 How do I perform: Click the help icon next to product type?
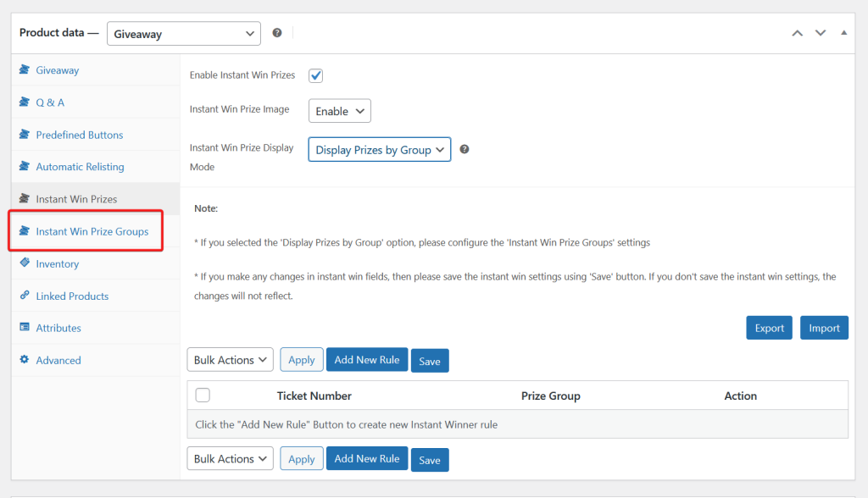point(277,33)
